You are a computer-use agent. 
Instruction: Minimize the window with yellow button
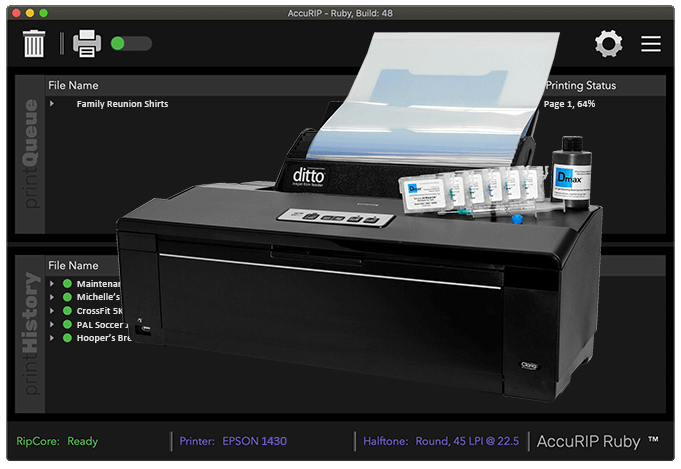click(30, 13)
